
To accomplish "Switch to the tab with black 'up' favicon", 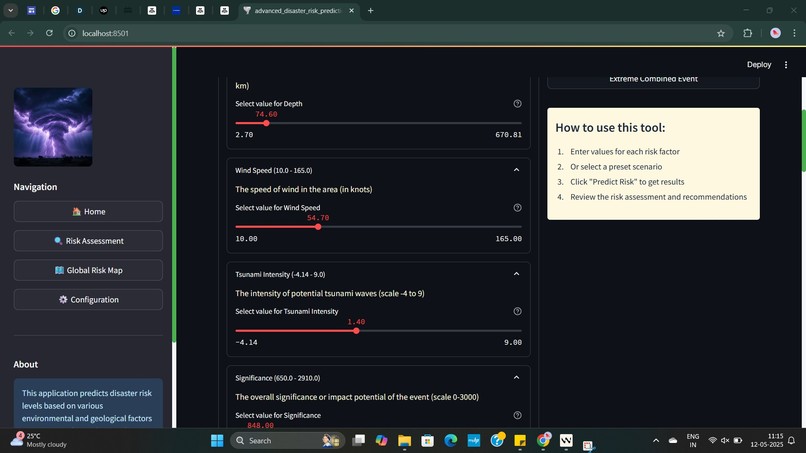I will (103, 10).
